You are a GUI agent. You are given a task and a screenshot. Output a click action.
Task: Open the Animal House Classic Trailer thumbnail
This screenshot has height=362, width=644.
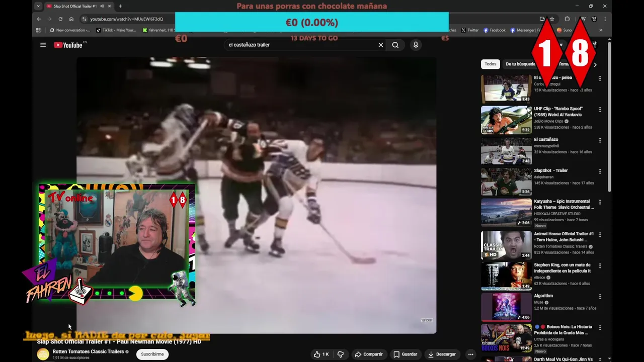pos(506,244)
